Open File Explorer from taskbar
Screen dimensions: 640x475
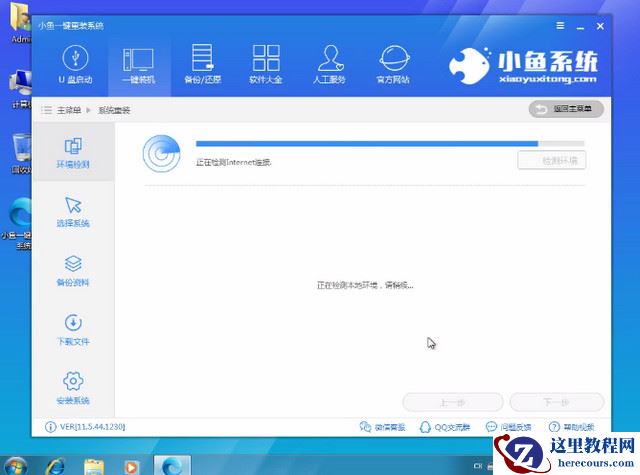pyautogui.click(x=94, y=466)
